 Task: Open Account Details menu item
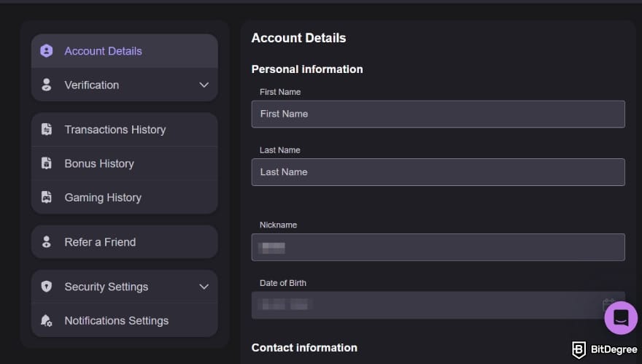click(x=125, y=51)
